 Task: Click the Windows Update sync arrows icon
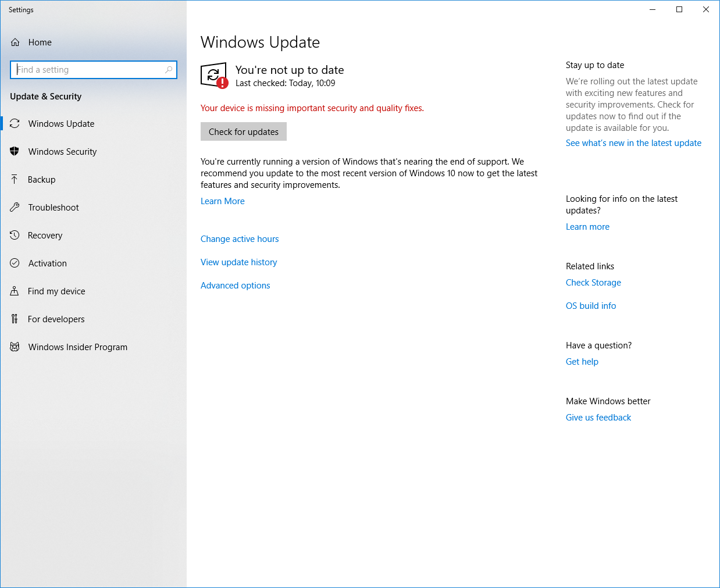tap(15, 124)
